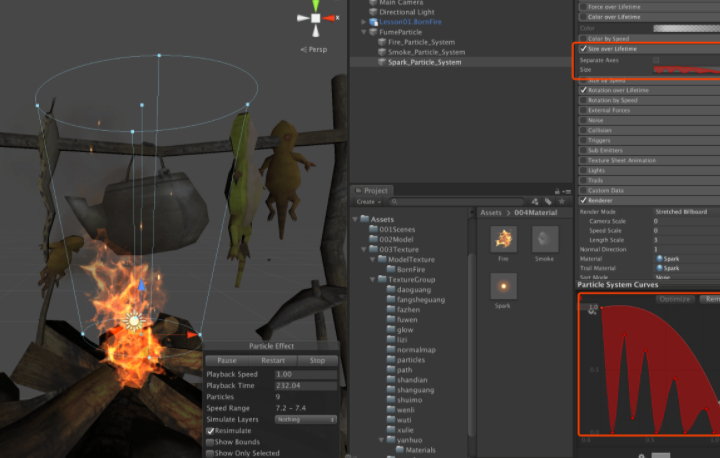Click the Fire_Particle_System object icon
This screenshot has width=720, height=458.
[382, 42]
